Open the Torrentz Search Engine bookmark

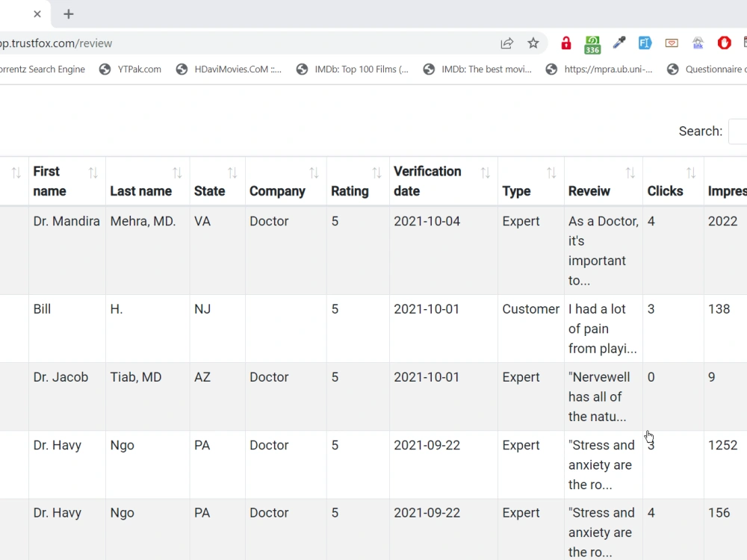coord(41,69)
